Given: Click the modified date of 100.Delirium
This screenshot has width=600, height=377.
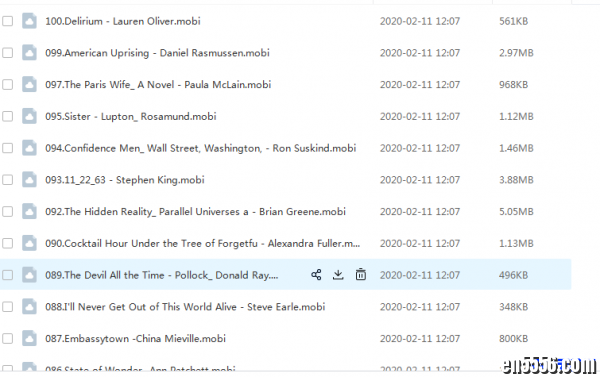Looking at the screenshot, I should 420,21.
